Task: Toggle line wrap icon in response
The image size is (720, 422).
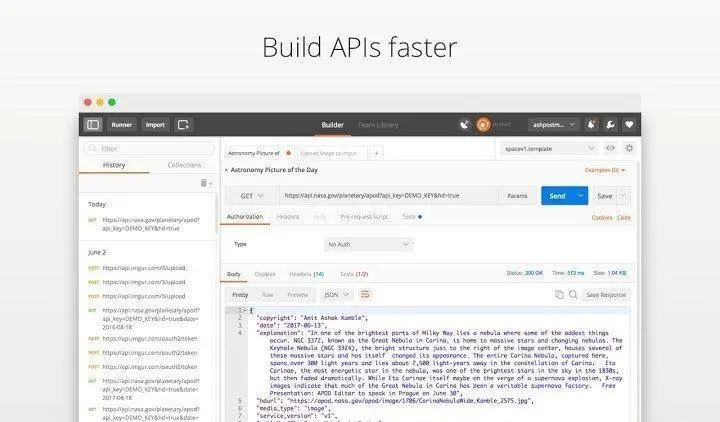Action: coord(365,294)
